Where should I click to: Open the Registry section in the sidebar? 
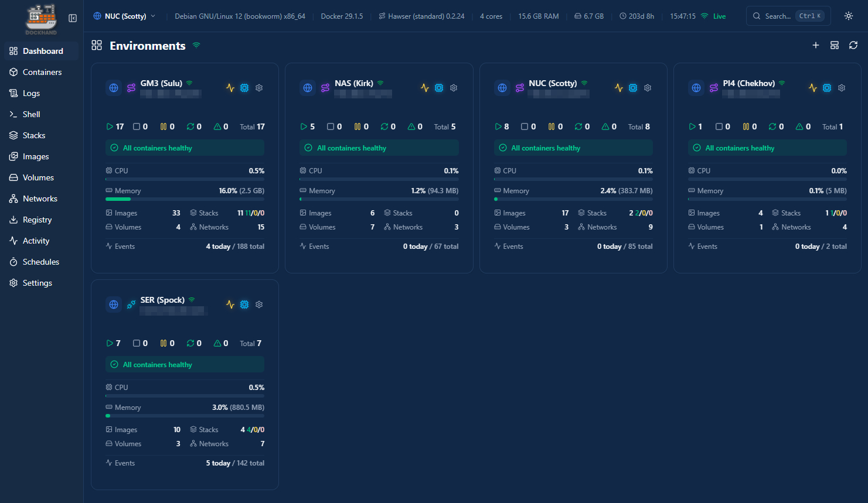tap(37, 220)
